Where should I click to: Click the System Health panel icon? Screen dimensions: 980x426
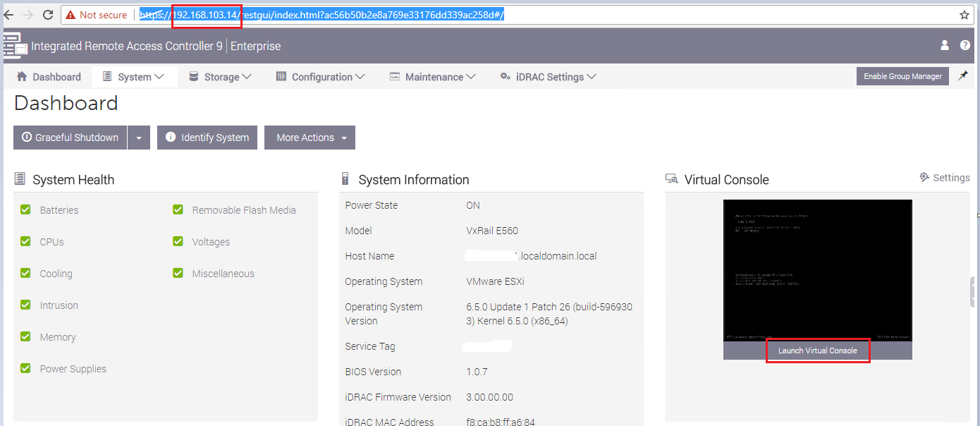(x=19, y=178)
